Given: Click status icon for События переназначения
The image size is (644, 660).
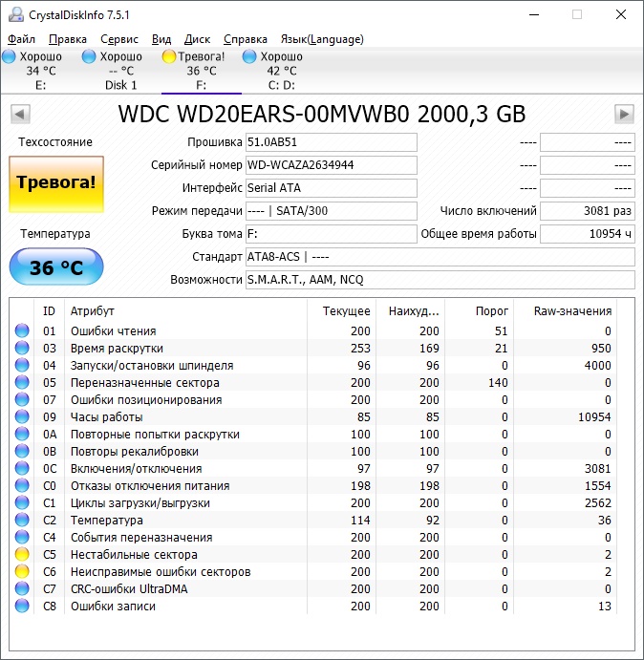Looking at the screenshot, I should point(22,537).
